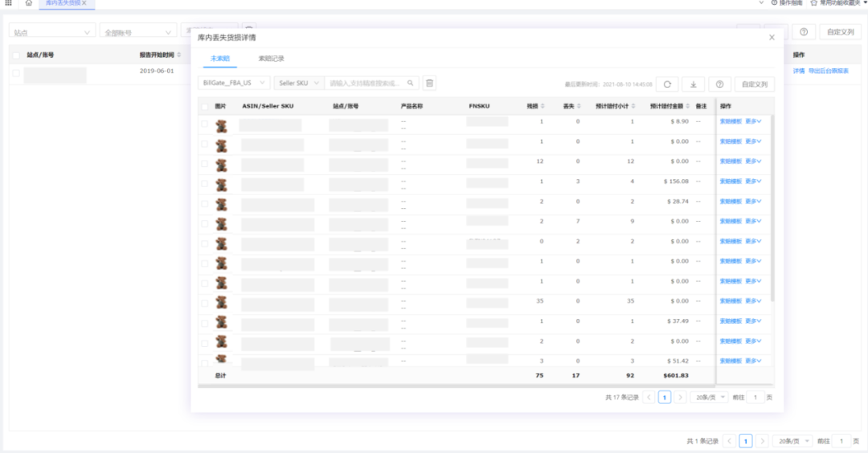Select the checkbox for the 2019-06-01 report row
Viewport: 868px width, 453px height.
(16, 73)
